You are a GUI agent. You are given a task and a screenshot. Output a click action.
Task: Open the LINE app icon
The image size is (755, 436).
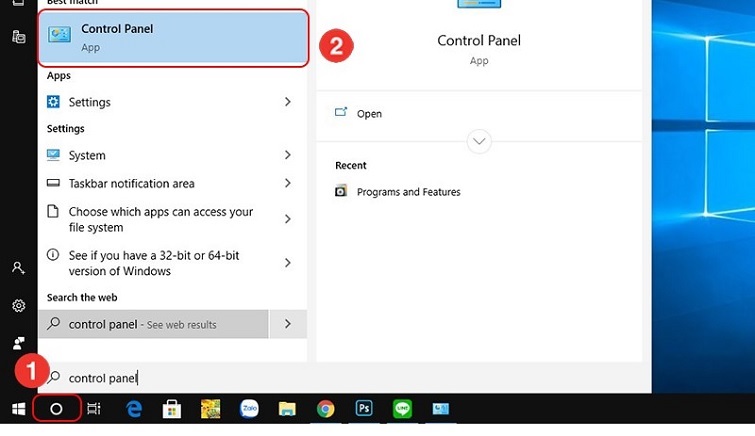coord(402,408)
